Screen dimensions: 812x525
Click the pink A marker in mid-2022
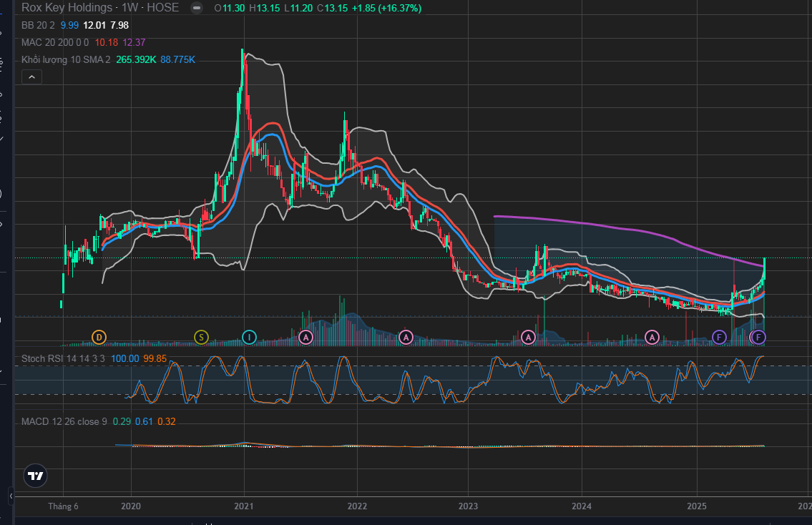coord(406,338)
